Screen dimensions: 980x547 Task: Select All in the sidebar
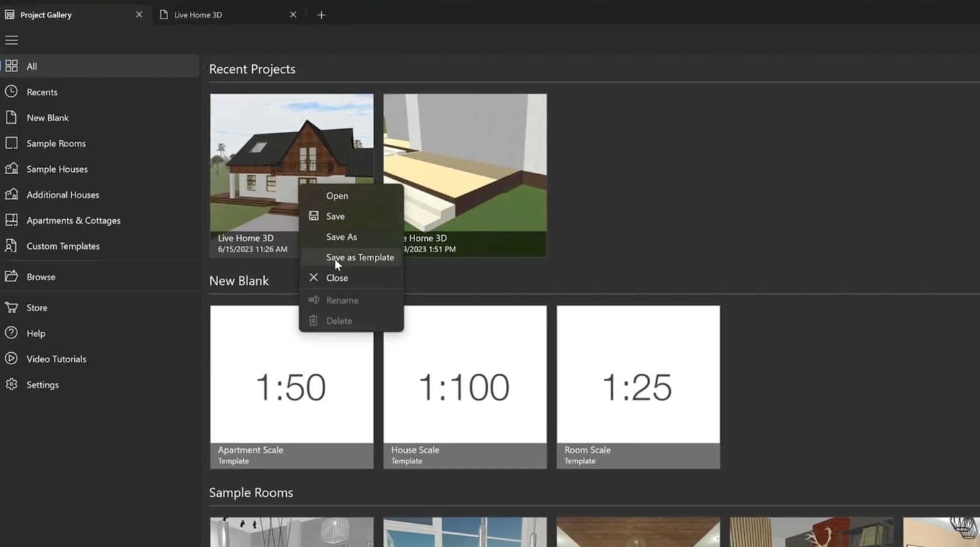click(x=99, y=66)
